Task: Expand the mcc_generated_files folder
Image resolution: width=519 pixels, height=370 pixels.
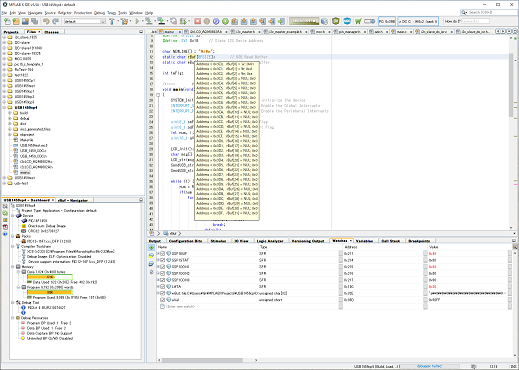Action: click(10, 129)
